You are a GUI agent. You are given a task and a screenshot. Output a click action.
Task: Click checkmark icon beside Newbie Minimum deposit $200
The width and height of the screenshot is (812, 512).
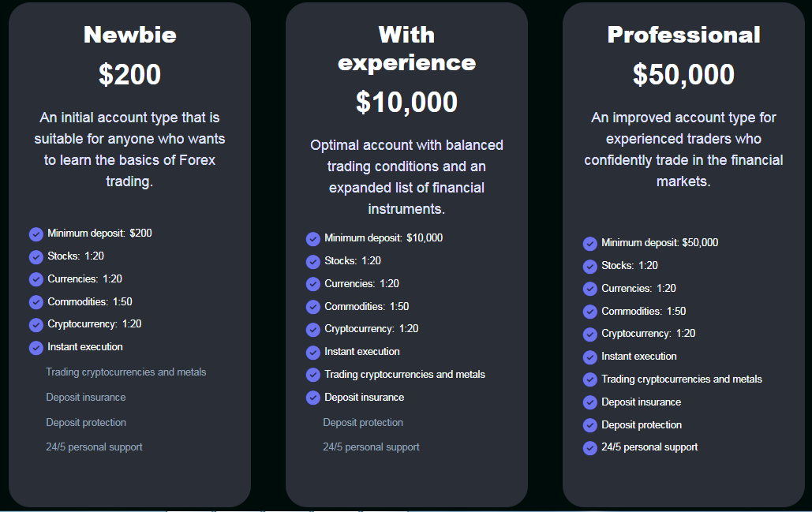(36, 234)
